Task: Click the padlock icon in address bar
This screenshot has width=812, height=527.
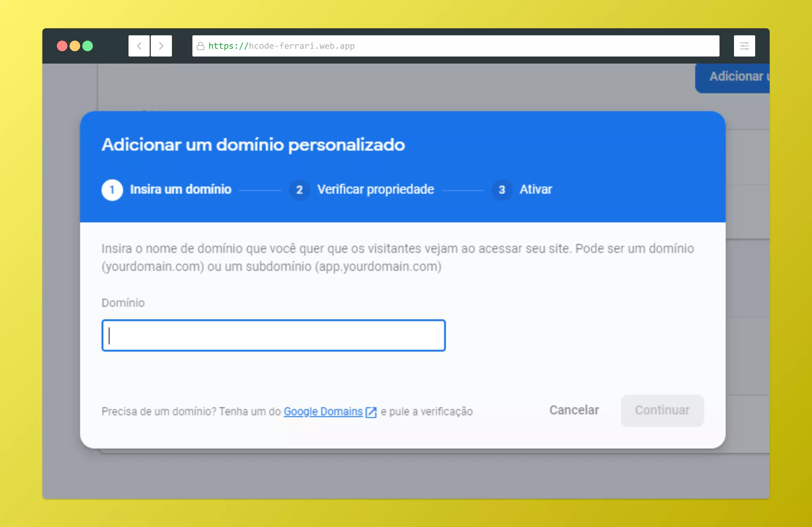Action: [x=201, y=46]
